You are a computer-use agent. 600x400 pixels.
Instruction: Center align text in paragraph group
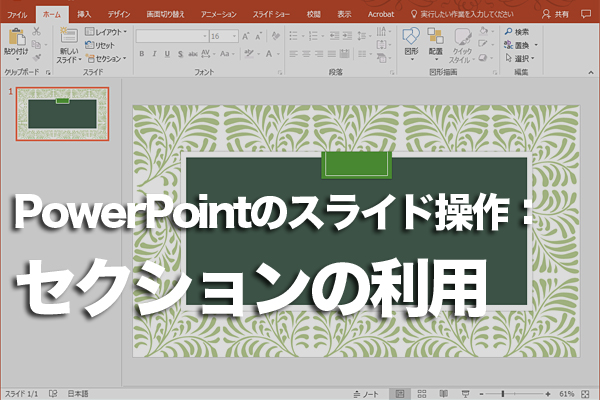[306, 54]
